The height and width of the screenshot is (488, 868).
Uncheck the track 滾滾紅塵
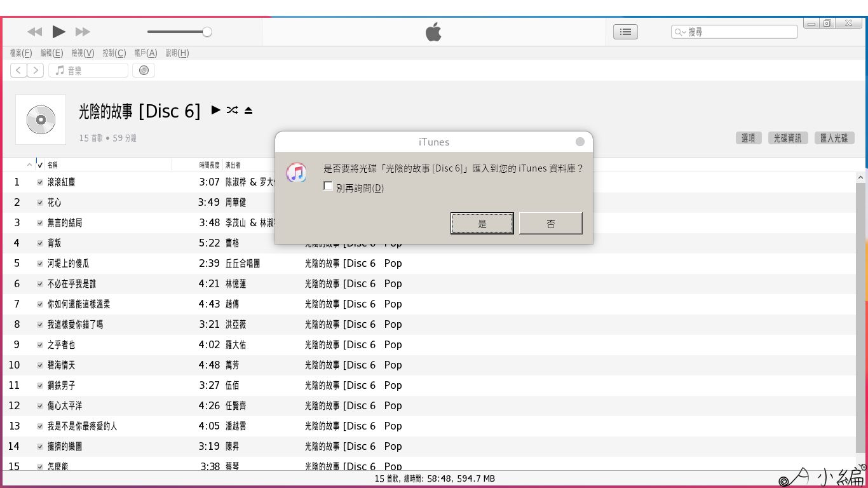(x=40, y=182)
